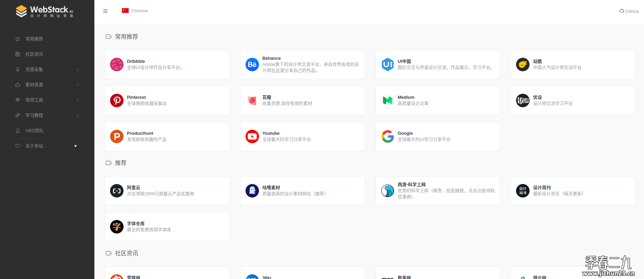Open the 咕噜素材 ghost icon

(252, 191)
